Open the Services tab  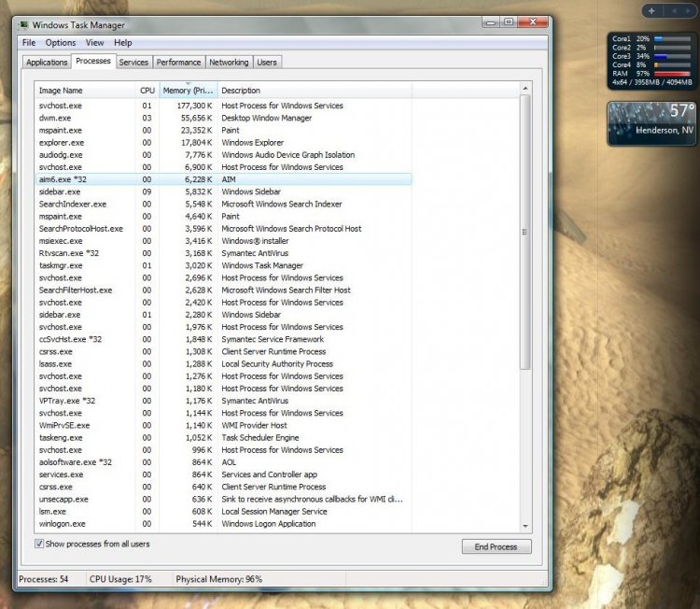click(x=133, y=63)
